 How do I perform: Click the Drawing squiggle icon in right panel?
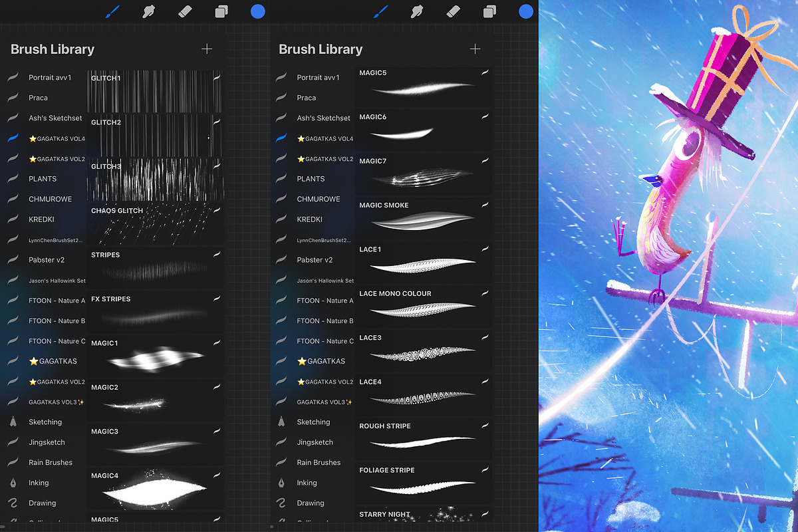281,503
